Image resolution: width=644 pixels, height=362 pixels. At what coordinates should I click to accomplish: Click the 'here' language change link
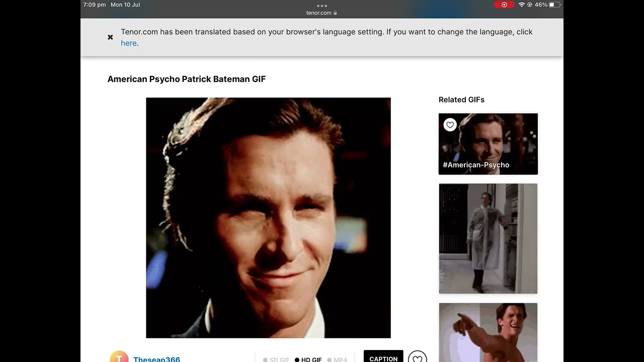coord(129,43)
